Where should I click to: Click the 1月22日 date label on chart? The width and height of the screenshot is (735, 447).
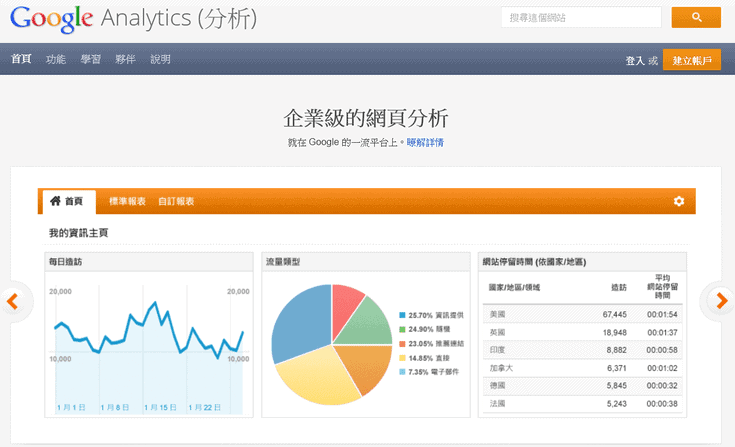pos(204,408)
